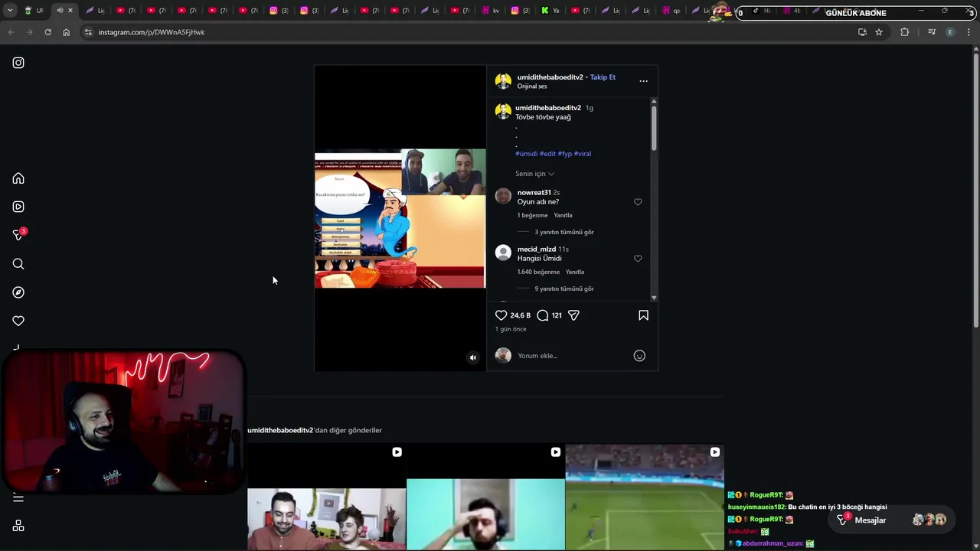The width and height of the screenshot is (980, 551).
Task: Reply to nowreat31 with Yanıtla
Action: (x=563, y=216)
